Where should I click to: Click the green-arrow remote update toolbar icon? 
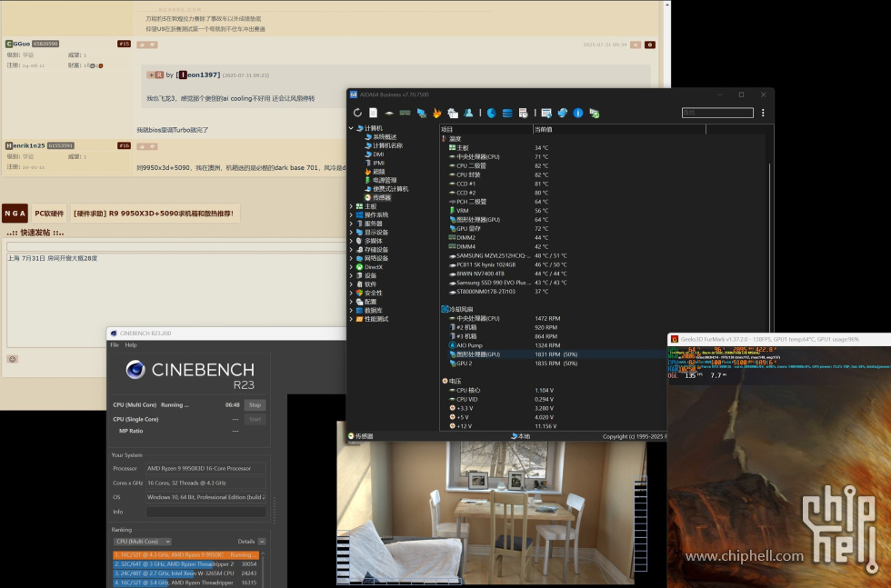(x=595, y=113)
